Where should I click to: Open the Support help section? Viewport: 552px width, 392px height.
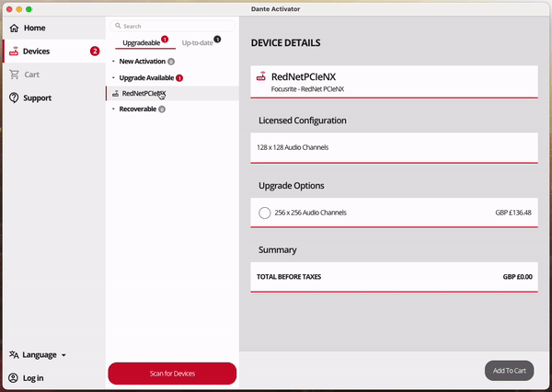37,98
